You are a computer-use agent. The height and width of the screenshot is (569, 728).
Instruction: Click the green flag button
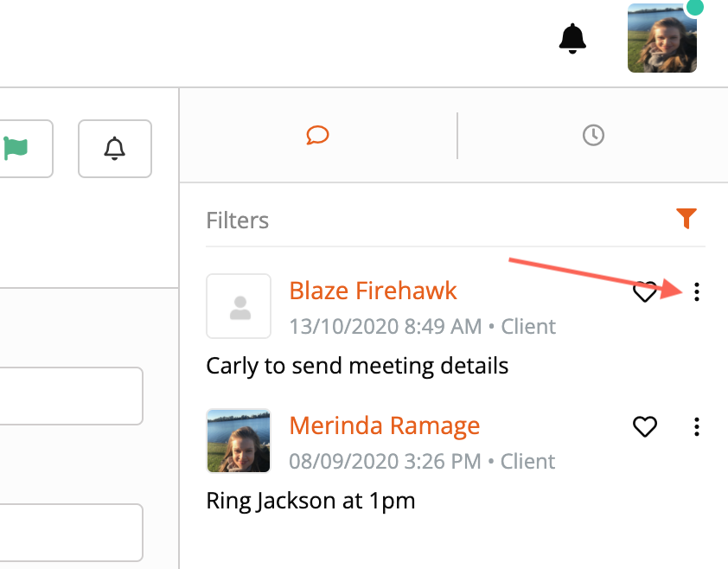point(17,148)
